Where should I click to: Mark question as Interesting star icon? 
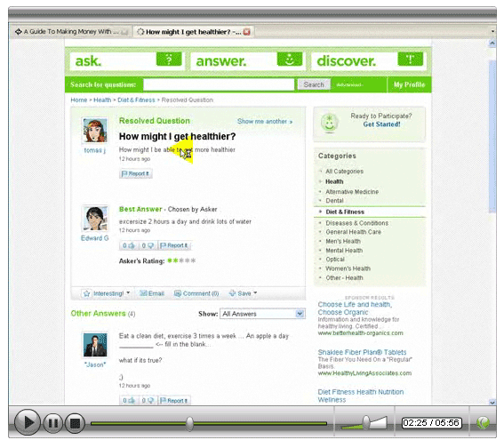86,293
